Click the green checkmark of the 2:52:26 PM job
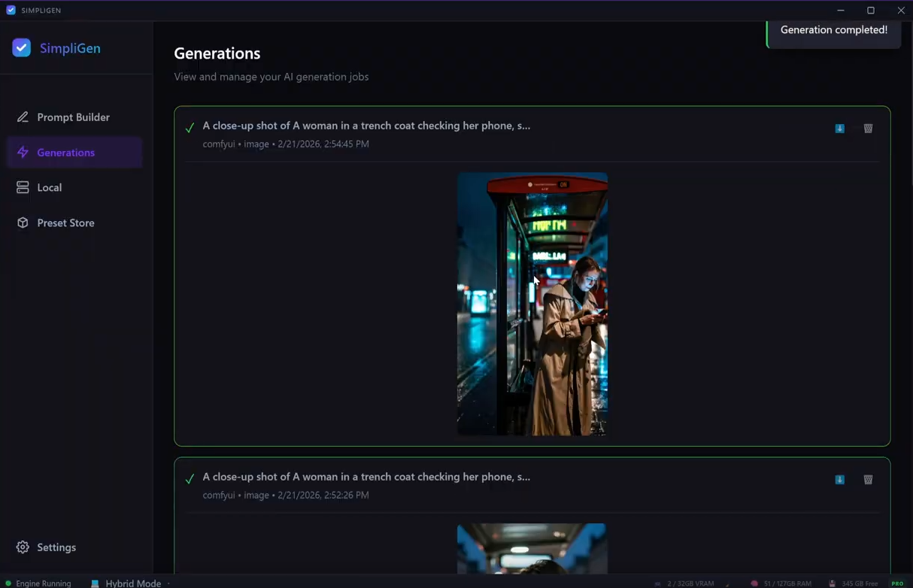Image resolution: width=913 pixels, height=588 pixels. coord(190,479)
